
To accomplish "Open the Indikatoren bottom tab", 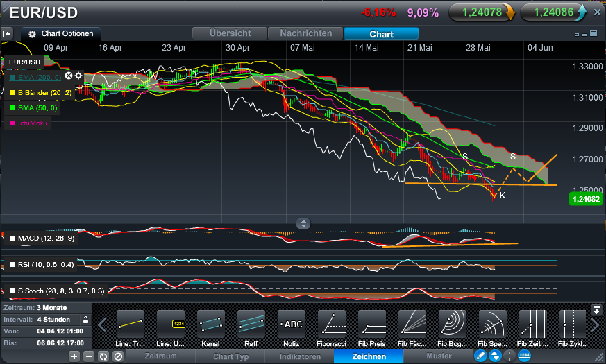I will click(x=300, y=356).
